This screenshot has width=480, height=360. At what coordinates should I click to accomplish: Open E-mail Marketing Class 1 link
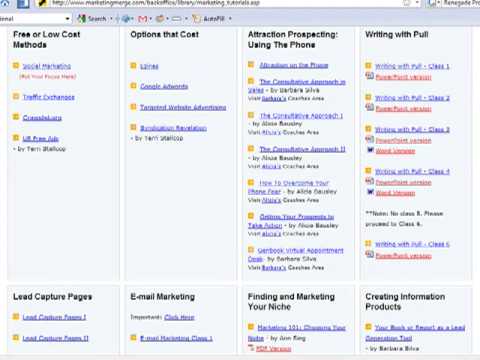click(x=176, y=338)
